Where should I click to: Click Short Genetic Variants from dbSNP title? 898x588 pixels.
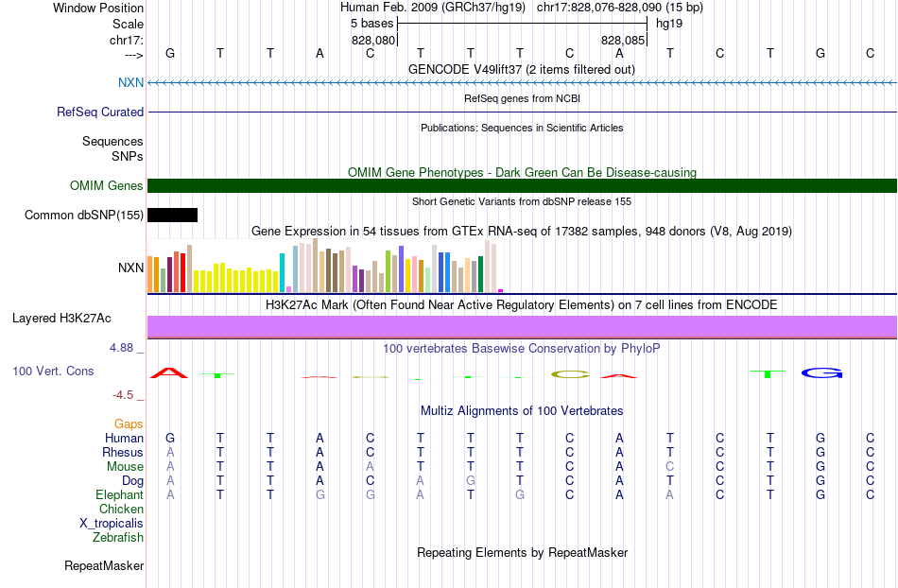point(522,201)
